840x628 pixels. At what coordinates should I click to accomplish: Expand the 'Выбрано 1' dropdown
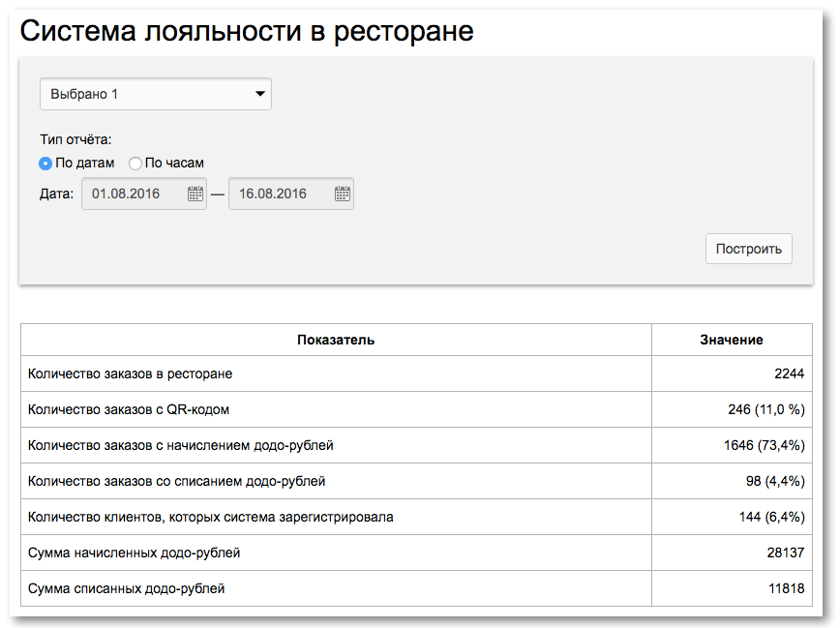[156, 94]
